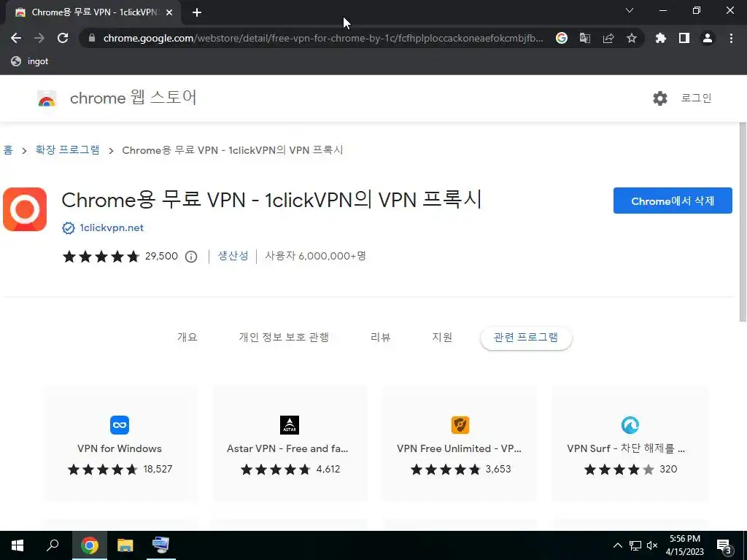
Task: Reload the current page
Action: pos(63,38)
